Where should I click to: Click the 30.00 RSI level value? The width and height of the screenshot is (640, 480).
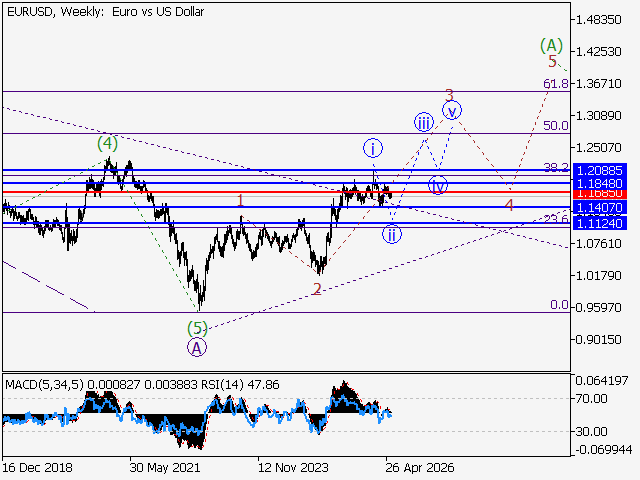coord(591,431)
